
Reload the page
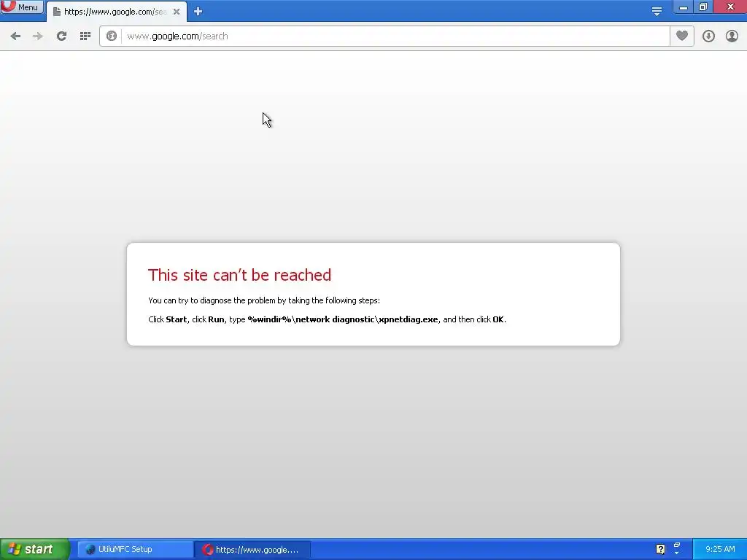point(61,36)
